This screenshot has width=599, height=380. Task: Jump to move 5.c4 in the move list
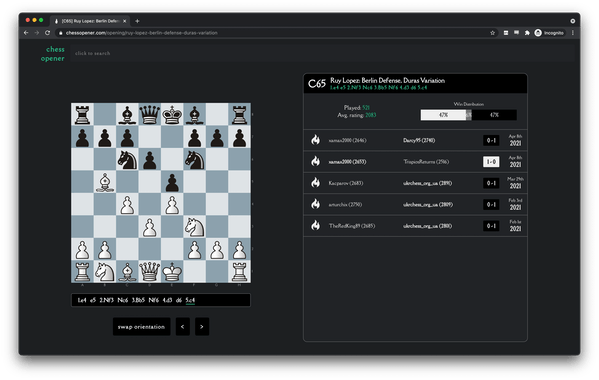pyautogui.click(x=190, y=300)
